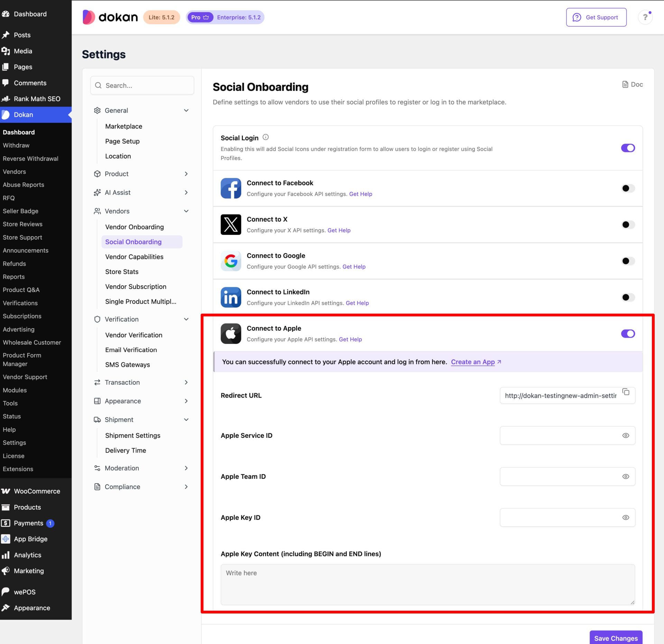Open the help question mark icon
The image size is (664, 644).
(645, 17)
